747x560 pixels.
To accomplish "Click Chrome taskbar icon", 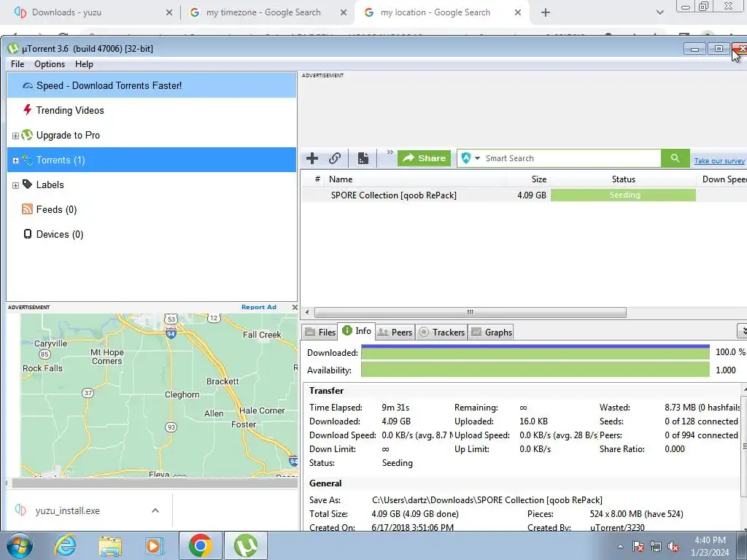I will coord(200,545).
